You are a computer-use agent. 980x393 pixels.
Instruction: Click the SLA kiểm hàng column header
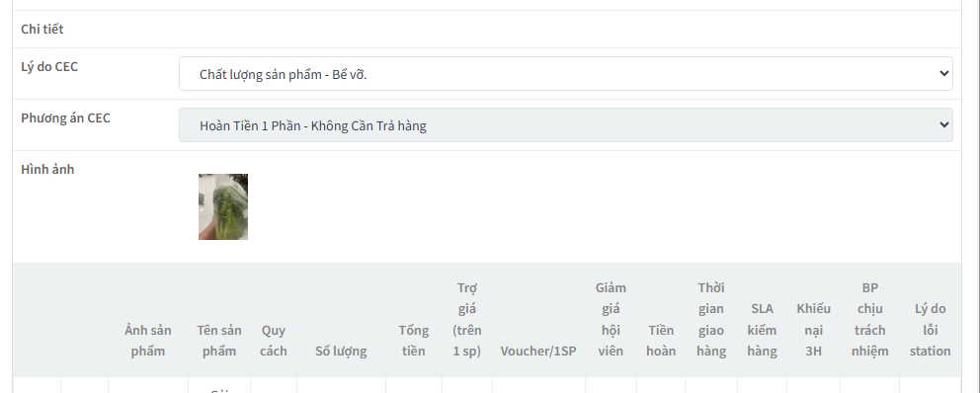point(762,330)
